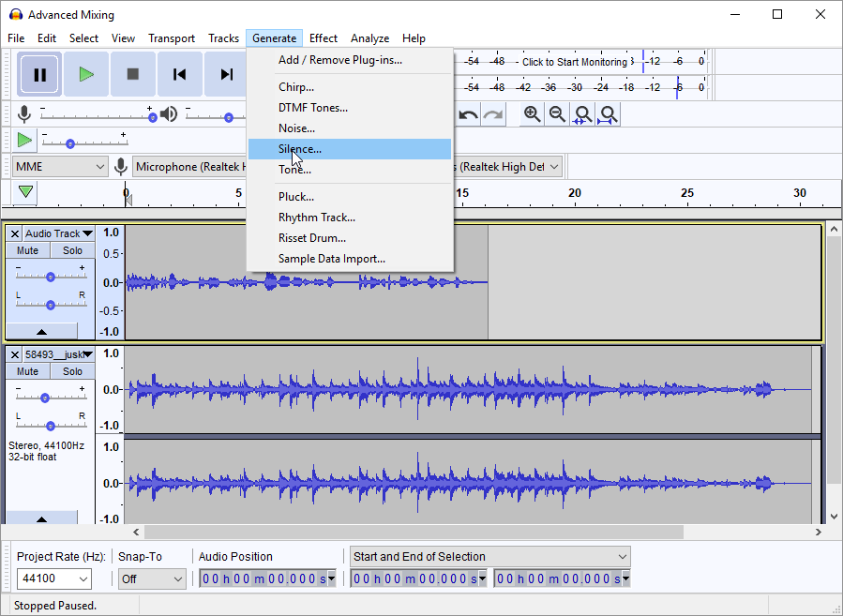Open the Effect menu
Viewport: 843px width, 616px height.
(323, 38)
